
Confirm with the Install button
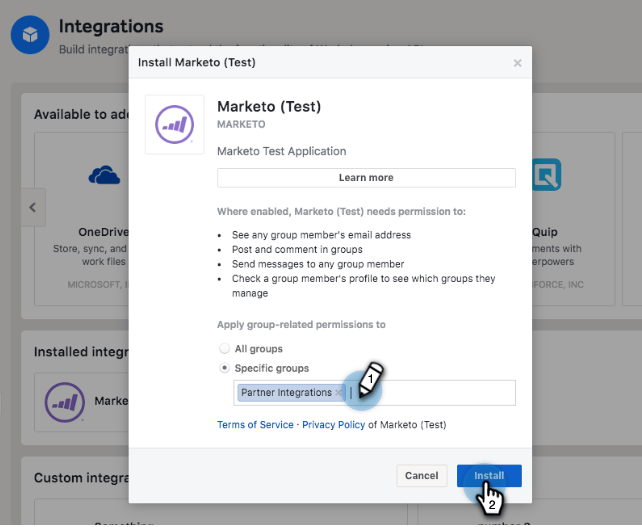coord(489,476)
